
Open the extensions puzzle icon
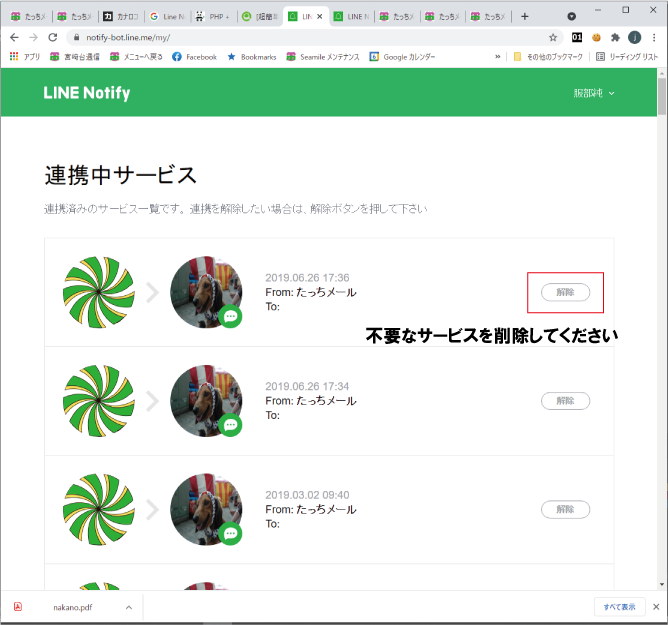point(615,37)
